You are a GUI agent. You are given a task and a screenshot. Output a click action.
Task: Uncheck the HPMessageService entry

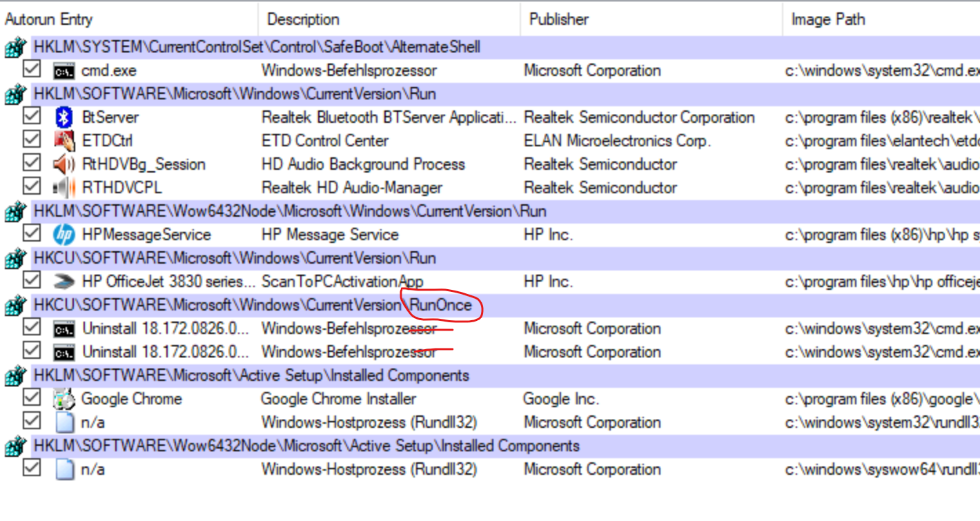(32, 233)
